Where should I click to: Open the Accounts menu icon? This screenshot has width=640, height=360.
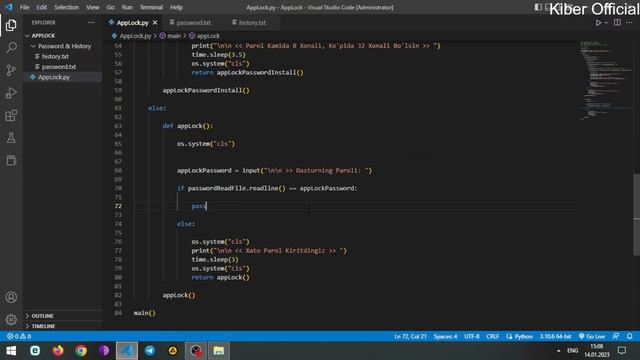11,297
